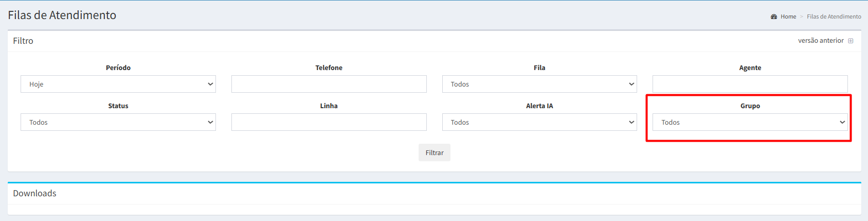This screenshot has height=221, width=868.
Task: Click the Período field label
Action: (118, 67)
